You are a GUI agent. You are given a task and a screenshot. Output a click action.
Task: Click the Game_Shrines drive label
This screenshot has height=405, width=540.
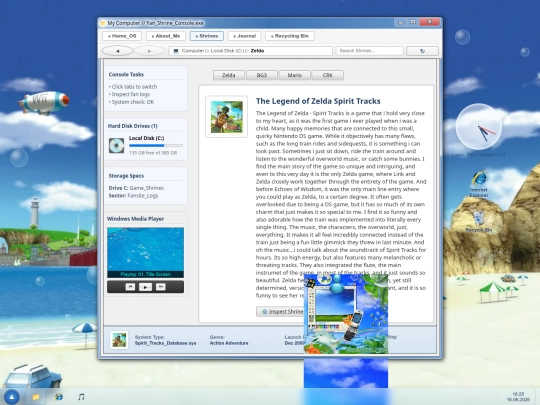(146, 188)
